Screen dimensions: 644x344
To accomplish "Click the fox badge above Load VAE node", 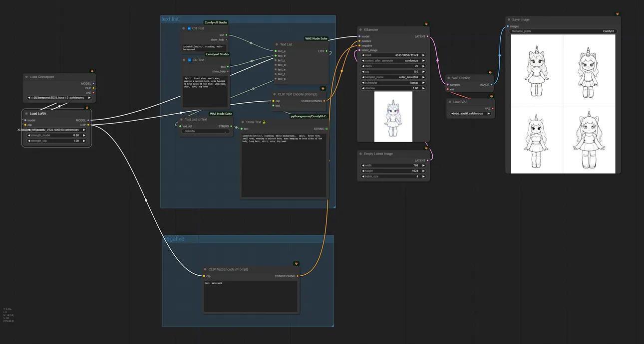I will [x=491, y=96].
